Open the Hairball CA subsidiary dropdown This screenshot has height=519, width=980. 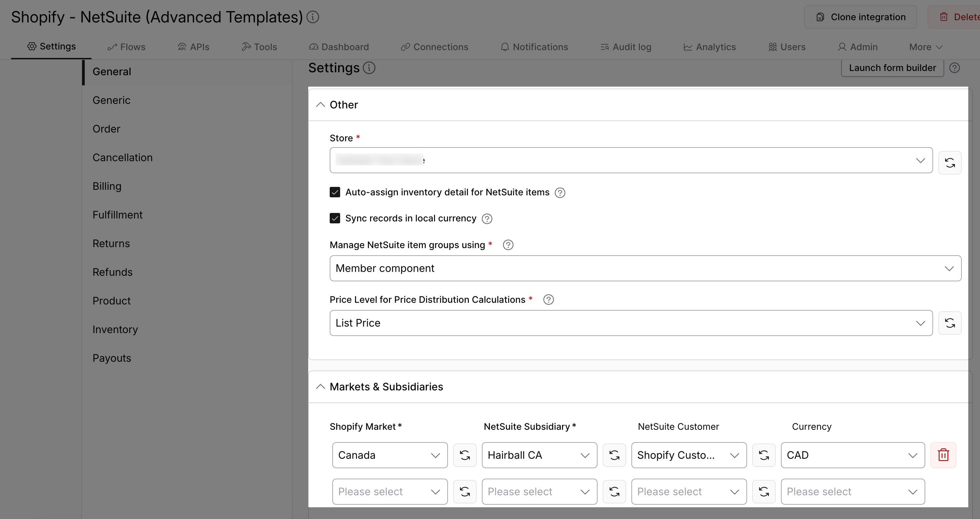[x=539, y=455]
